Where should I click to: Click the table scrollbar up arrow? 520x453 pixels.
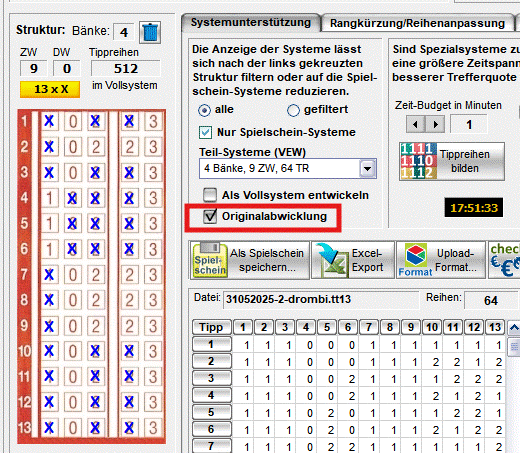point(514,328)
